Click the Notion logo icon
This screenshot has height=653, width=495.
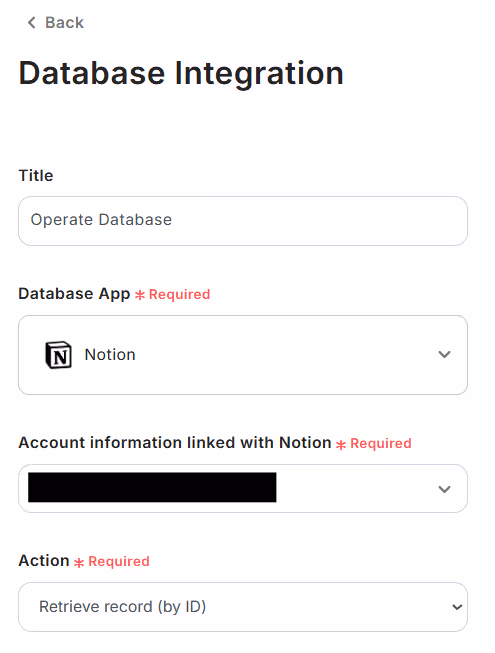click(x=58, y=355)
